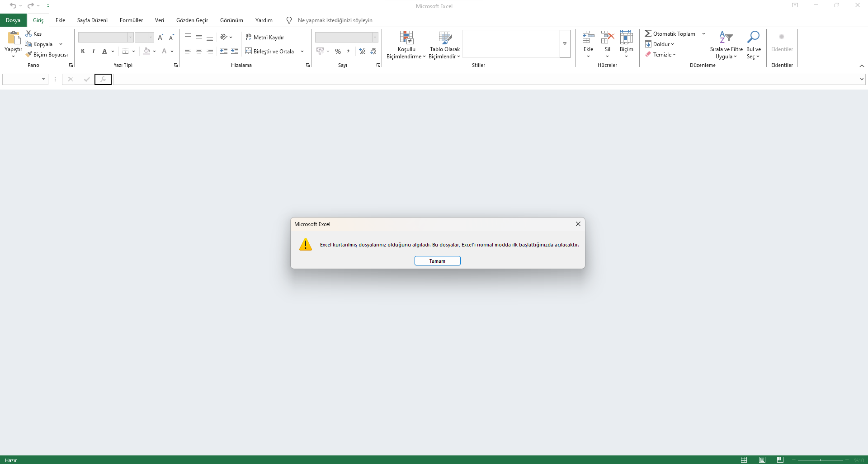
Task: Click the increase font size icon
Action: (x=160, y=37)
